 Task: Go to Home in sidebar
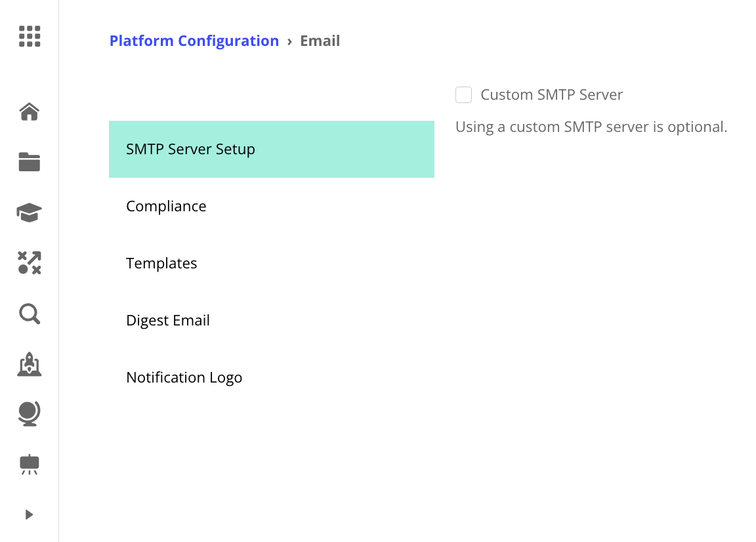30,112
